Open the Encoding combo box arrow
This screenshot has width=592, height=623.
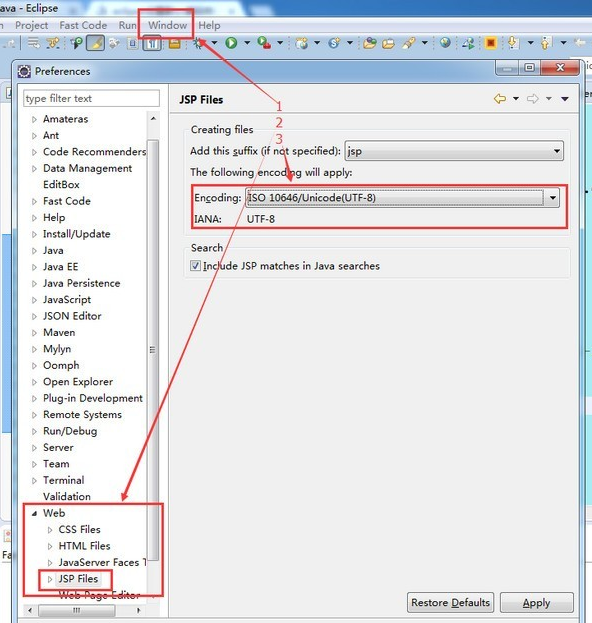pyautogui.click(x=553, y=197)
